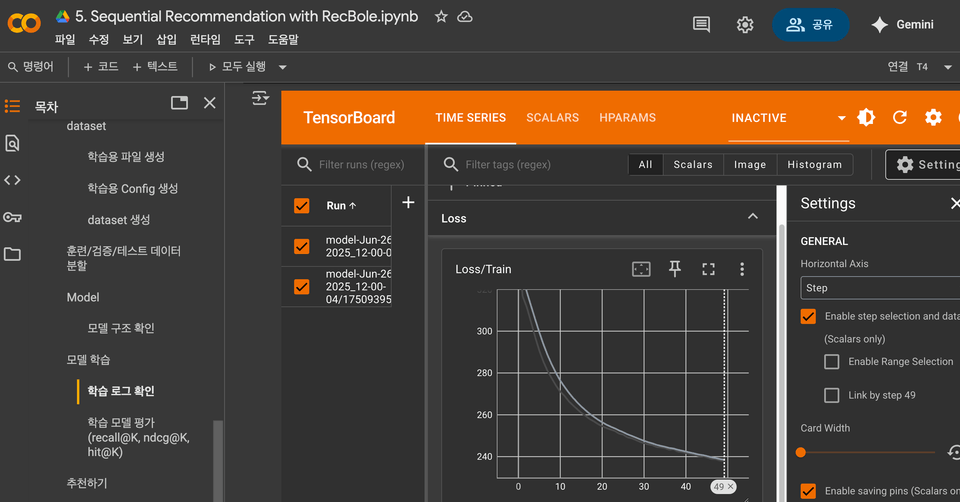
Task: Add a text cell with 텍스트
Action: tap(155, 67)
